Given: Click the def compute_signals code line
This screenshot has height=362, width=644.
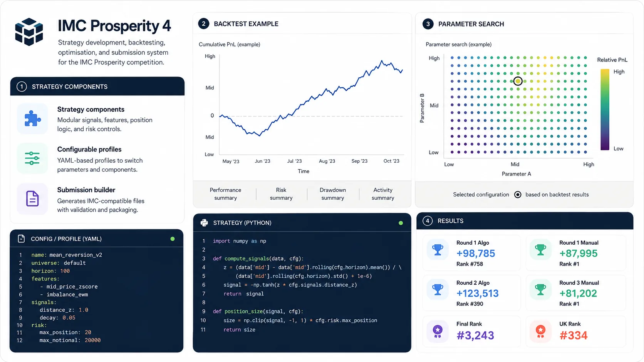Looking at the screenshot, I should click(x=258, y=259).
